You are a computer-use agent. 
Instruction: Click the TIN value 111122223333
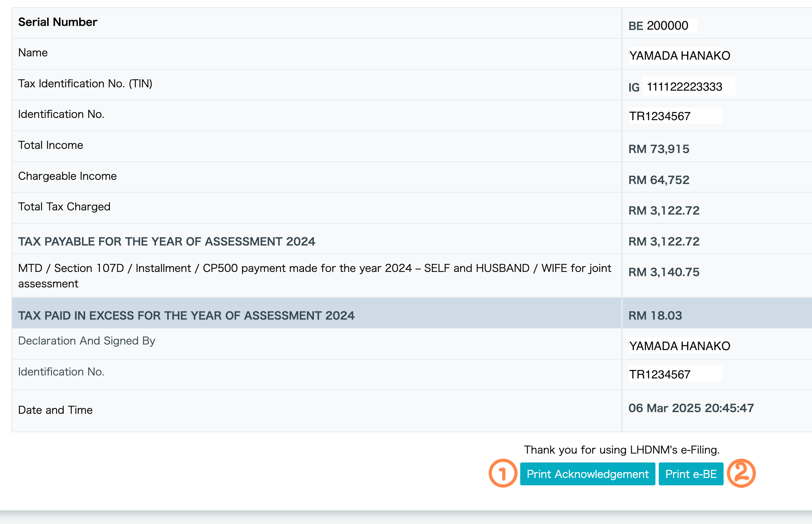[x=684, y=87]
